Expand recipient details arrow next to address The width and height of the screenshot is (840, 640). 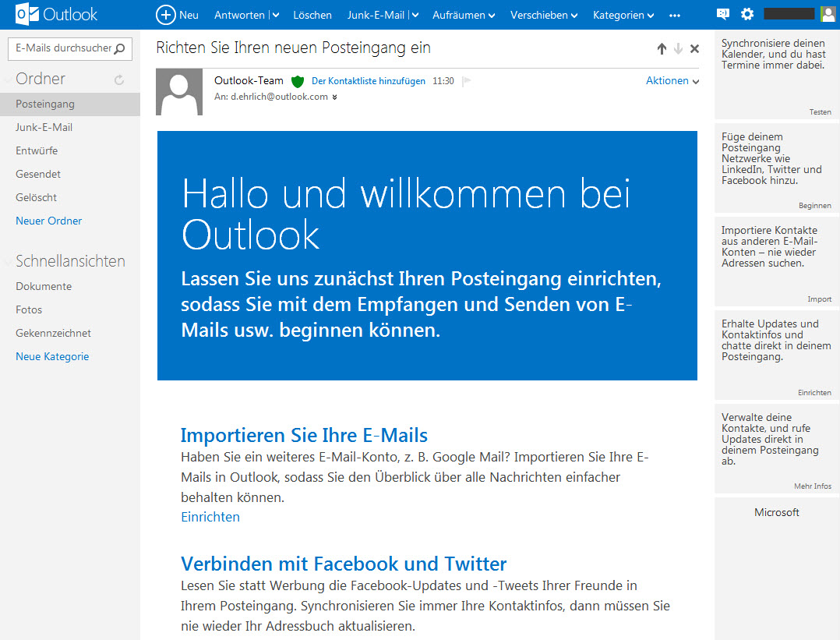334,97
